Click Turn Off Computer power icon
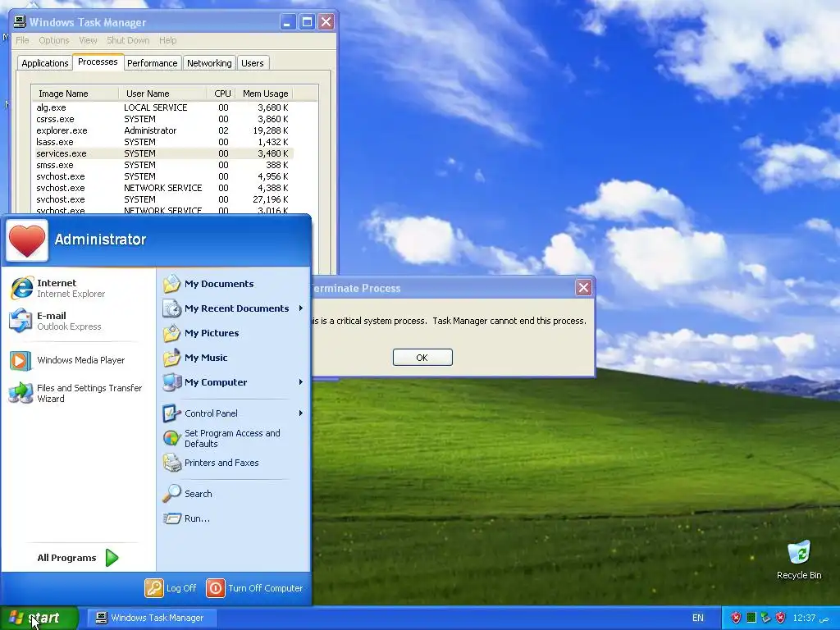The image size is (840, 630). pyautogui.click(x=216, y=588)
